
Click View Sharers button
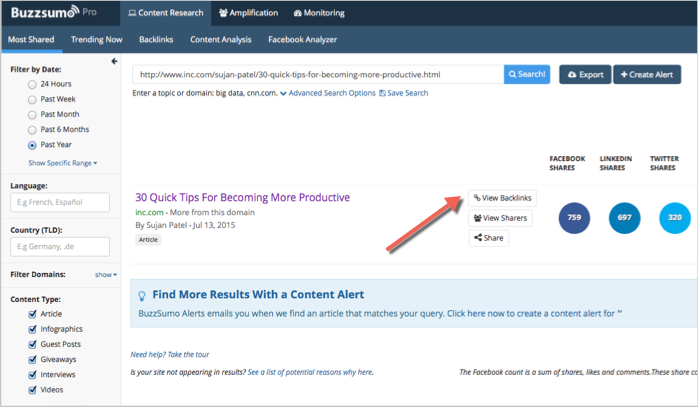(x=500, y=218)
